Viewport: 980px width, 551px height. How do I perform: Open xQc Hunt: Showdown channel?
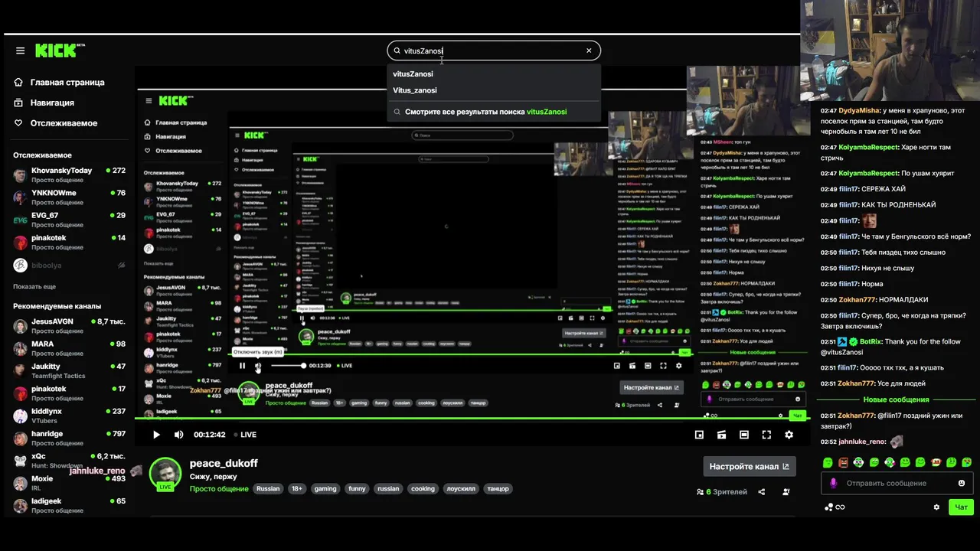coord(69,461)
